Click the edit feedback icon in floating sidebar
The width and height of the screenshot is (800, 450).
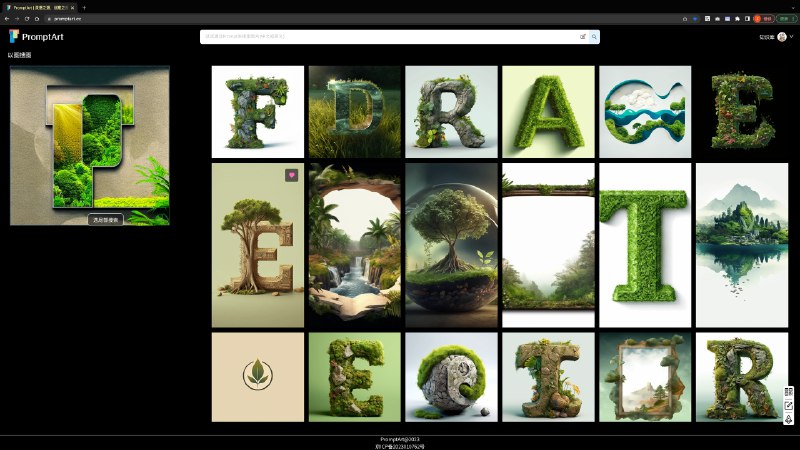click(788, 406)
